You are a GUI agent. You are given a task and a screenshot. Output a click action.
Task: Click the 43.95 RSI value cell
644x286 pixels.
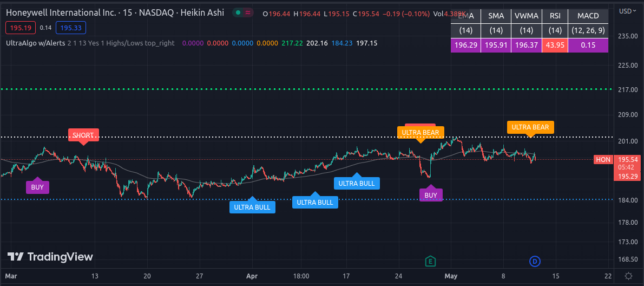click(555, 45)
